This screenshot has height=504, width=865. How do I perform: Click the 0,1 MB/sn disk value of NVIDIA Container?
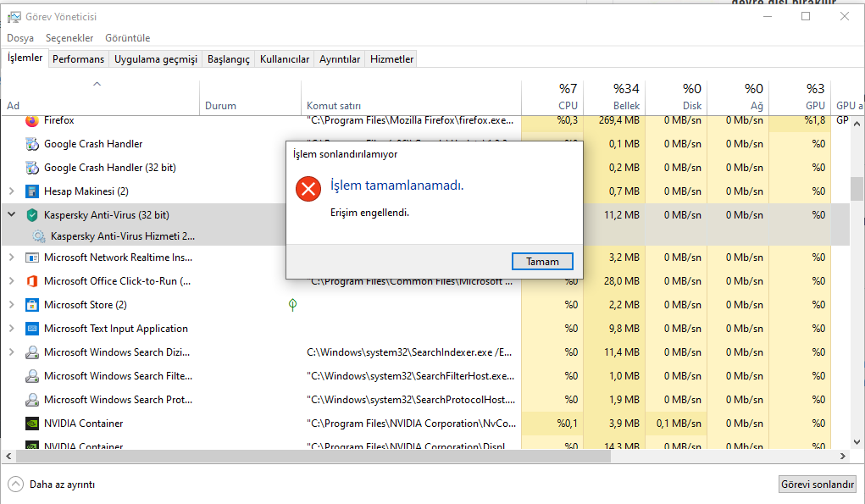(x=679, y=424)
